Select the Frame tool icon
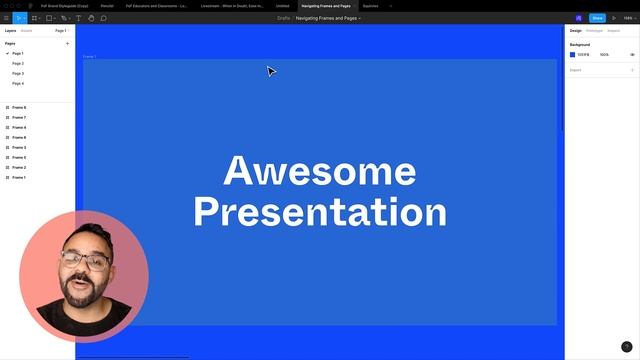This screenshot has height=360, width=640. click(x=34, y=18)
